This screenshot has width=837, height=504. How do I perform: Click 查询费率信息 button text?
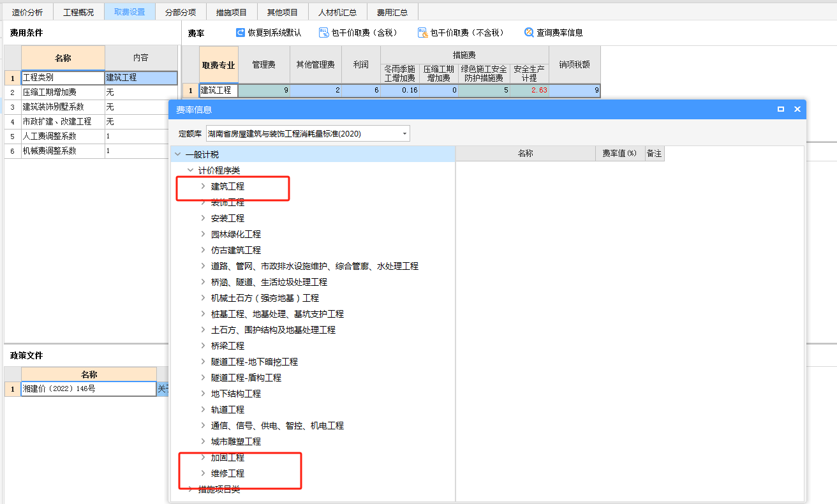click(x=559, y=33)
